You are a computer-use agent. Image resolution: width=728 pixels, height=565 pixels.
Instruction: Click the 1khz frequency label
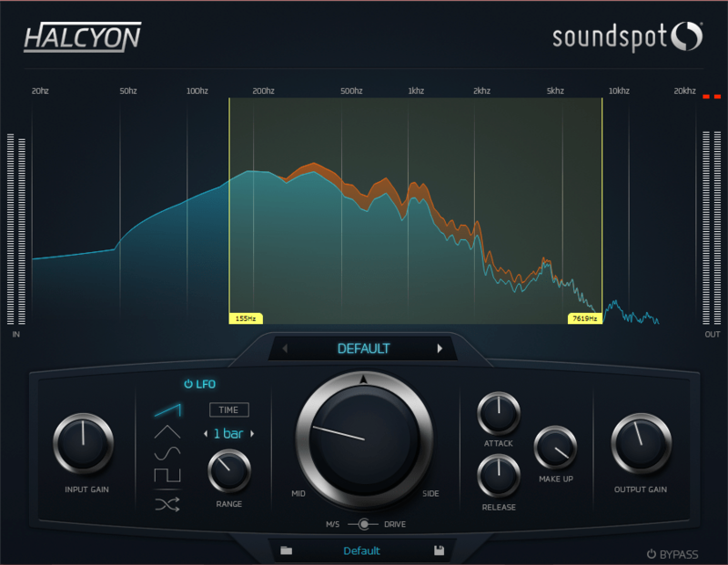(x=416, y=91)
